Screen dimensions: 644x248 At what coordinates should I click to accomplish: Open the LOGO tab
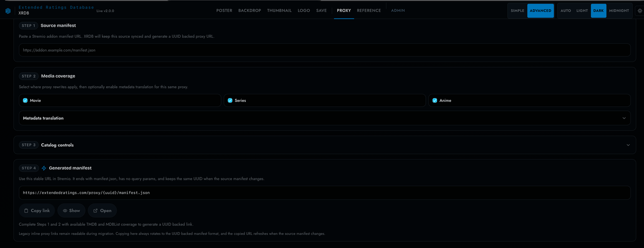point(304,11)
